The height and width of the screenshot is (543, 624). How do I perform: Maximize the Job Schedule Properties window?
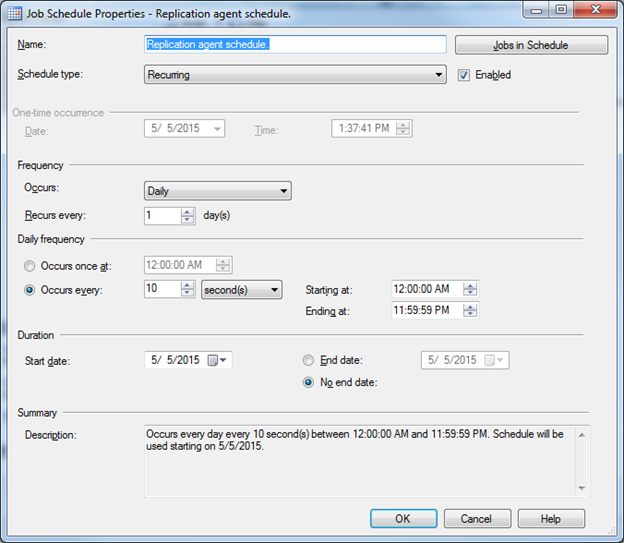(562, 10)
